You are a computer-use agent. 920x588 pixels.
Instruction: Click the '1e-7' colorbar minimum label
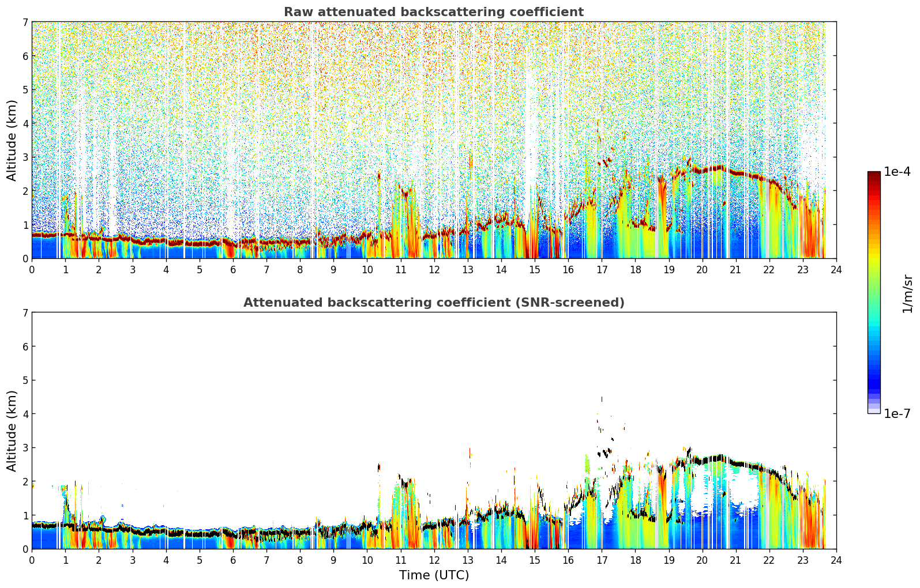898,413
